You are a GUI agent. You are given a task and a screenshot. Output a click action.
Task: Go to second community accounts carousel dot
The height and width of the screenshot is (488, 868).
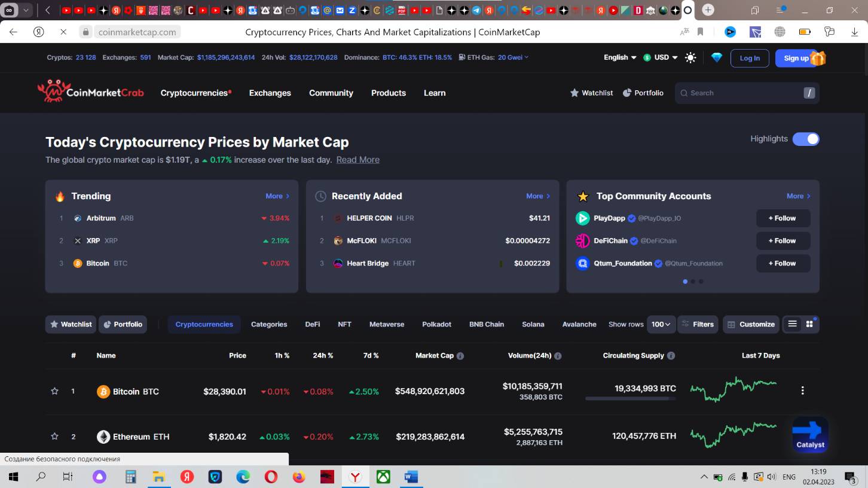click(x=693, y=281)
